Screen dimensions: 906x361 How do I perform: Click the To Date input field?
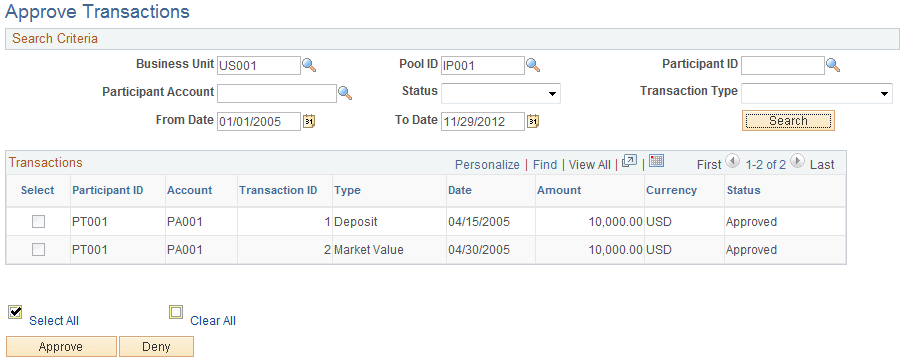click(x=482, y=121)
